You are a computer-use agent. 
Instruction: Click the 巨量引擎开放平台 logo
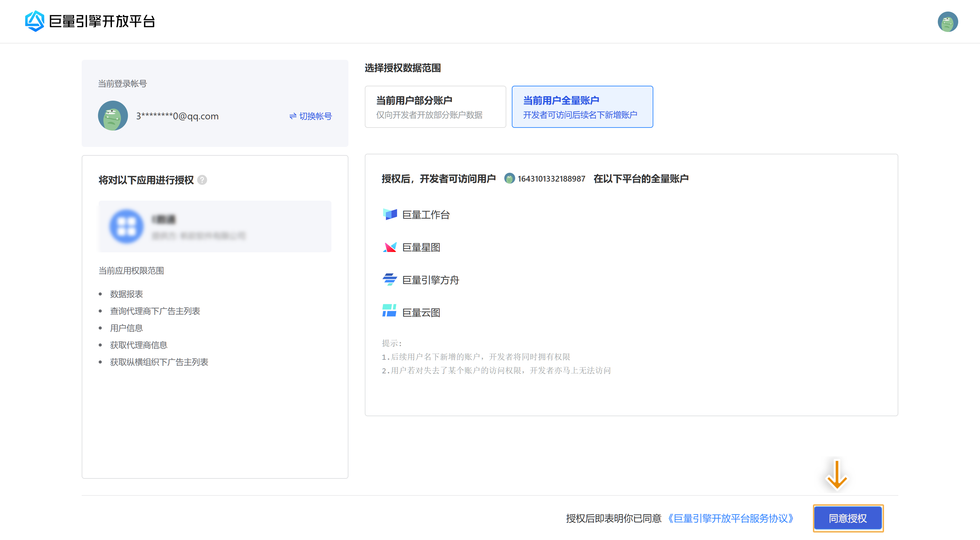(x=91, y=22)
